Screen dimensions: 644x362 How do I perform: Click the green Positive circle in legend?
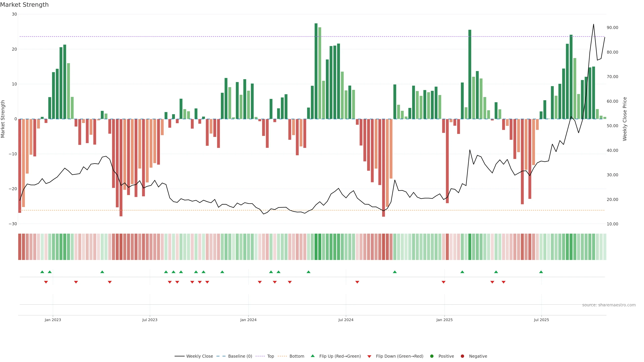(x=432, y=356)
